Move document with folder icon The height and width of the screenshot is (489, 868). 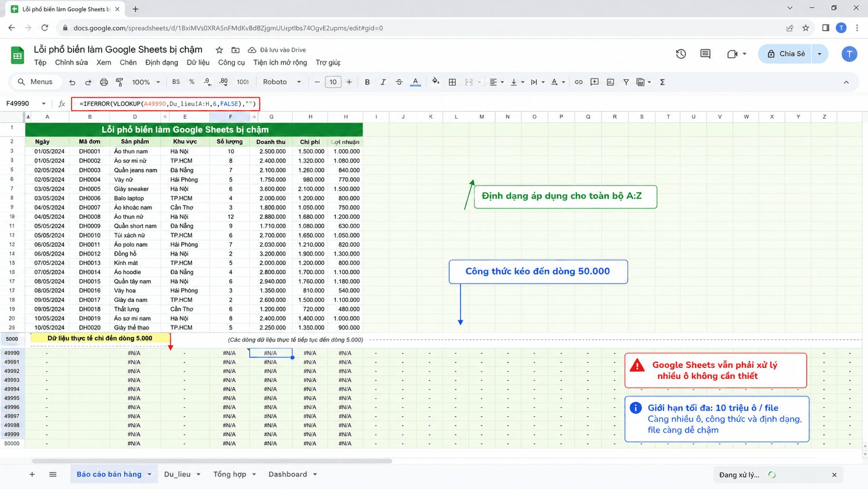pos(236,50)
